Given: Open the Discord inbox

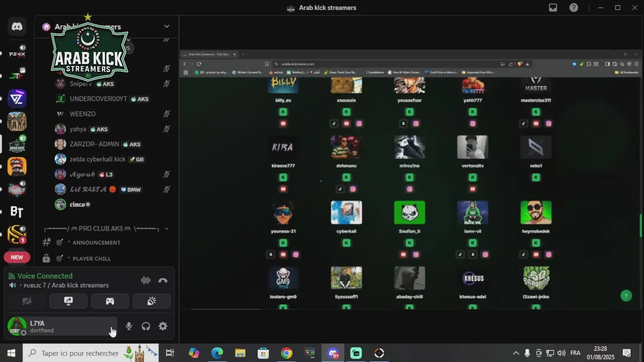Looking at the screenshot, I should (553, 8).
